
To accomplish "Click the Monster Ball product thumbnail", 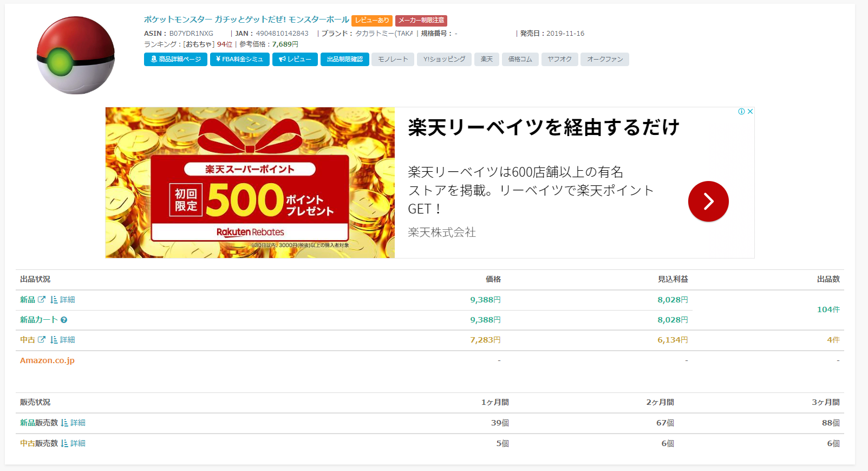I will point(75,55).
